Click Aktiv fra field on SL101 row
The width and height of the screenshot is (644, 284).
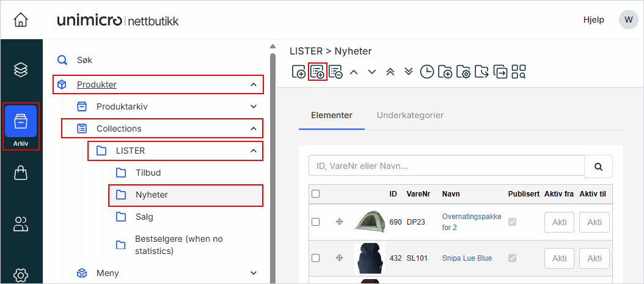tap(559, 258)
